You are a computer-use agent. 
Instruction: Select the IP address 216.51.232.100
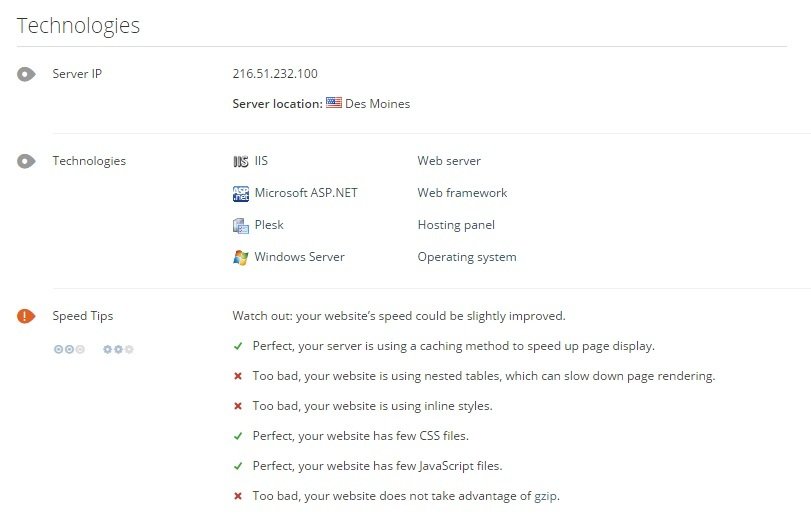pos(275,74)
